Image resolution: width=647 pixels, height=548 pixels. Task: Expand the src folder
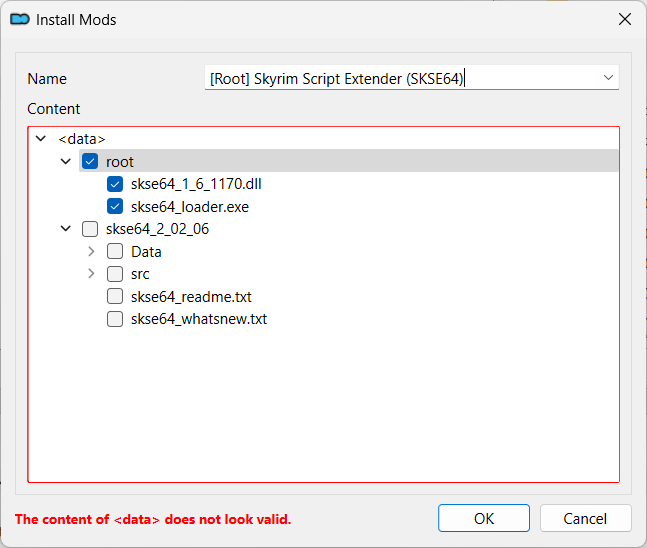(91, 274)
